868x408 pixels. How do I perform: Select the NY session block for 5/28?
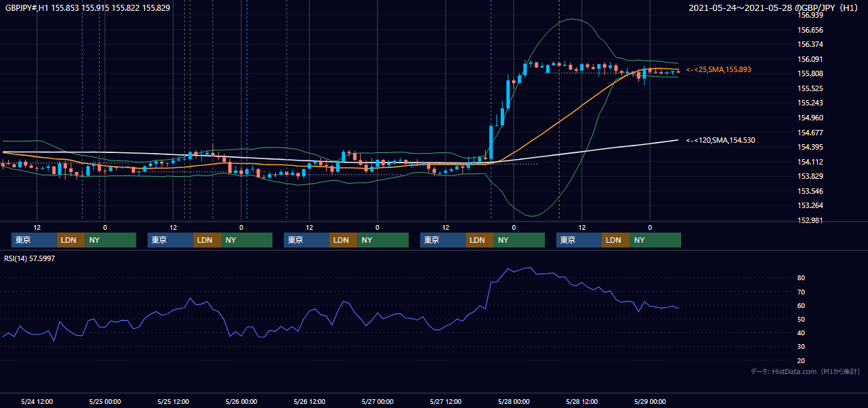655,240
